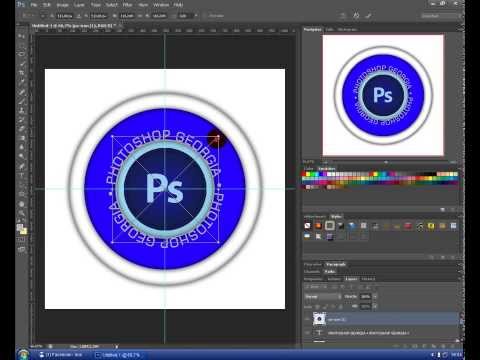
Task: Apply the no-style default thumbnail in Styles
Action: [307, 226]
